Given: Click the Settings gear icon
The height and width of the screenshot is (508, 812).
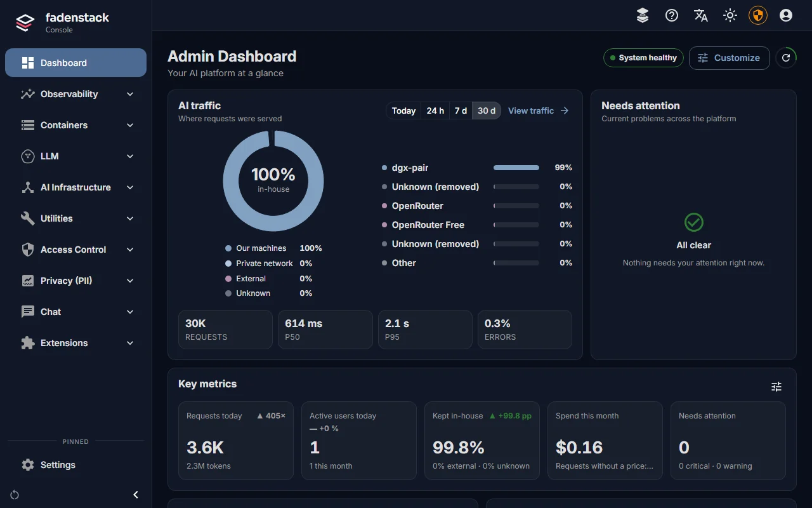Looking at the screenshot, I should tap(27, 465).
